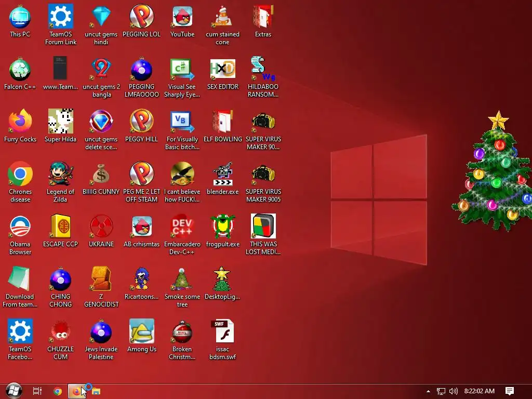Open the Extras folder icon
Image resolution: width=532 pixels, height=399 pixels.
pos(263,21)
